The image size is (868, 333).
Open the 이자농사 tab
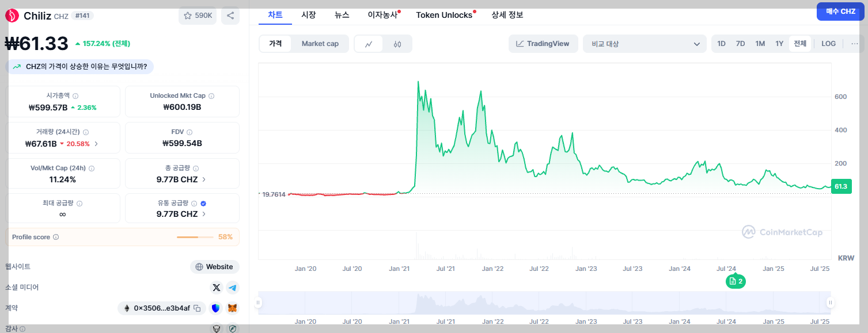[383, 15]
